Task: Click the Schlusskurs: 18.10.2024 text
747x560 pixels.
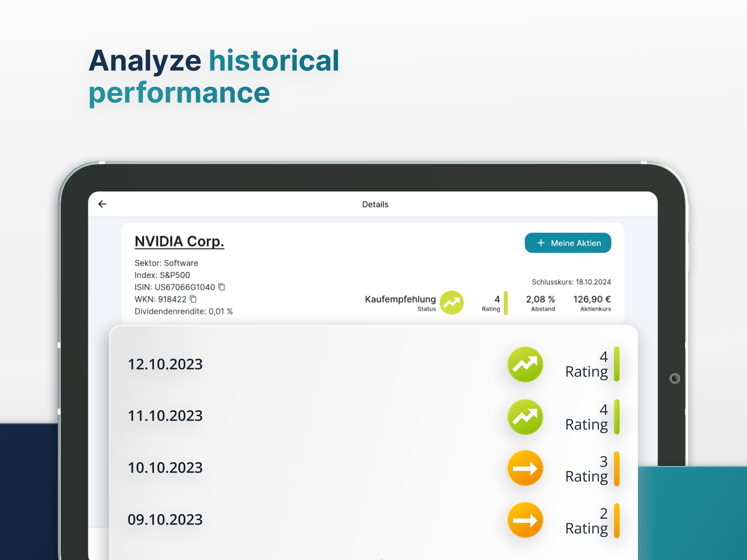Action: pos(571,282)
